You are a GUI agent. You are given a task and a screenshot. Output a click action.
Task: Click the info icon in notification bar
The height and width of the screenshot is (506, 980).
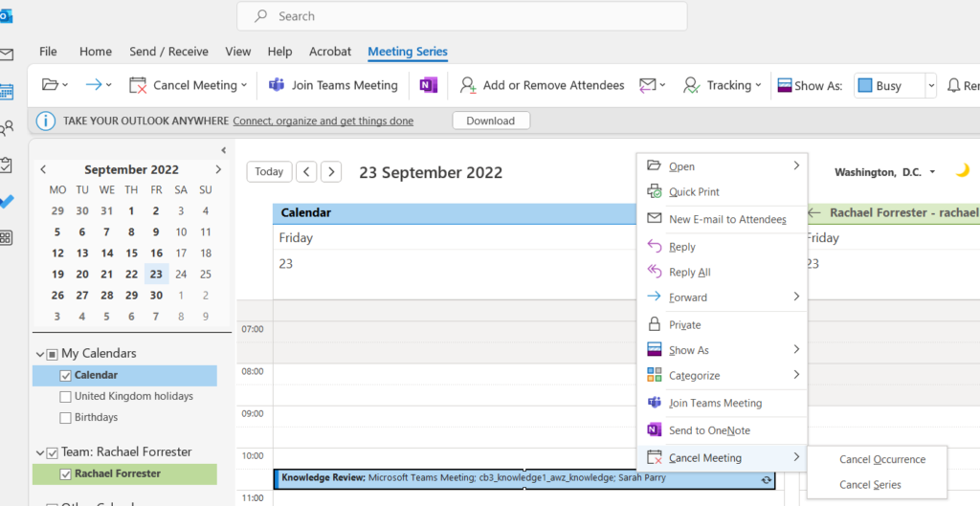(x=46, y=121)
